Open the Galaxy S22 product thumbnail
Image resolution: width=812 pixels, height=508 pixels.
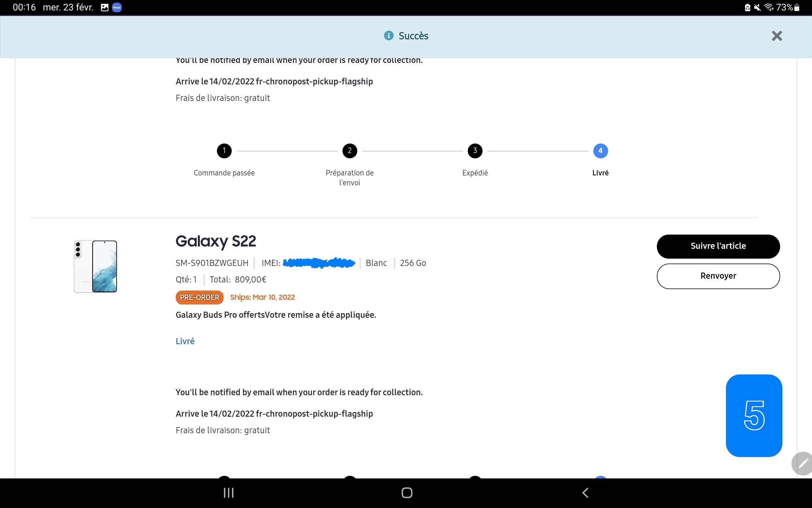click(95, 266)
